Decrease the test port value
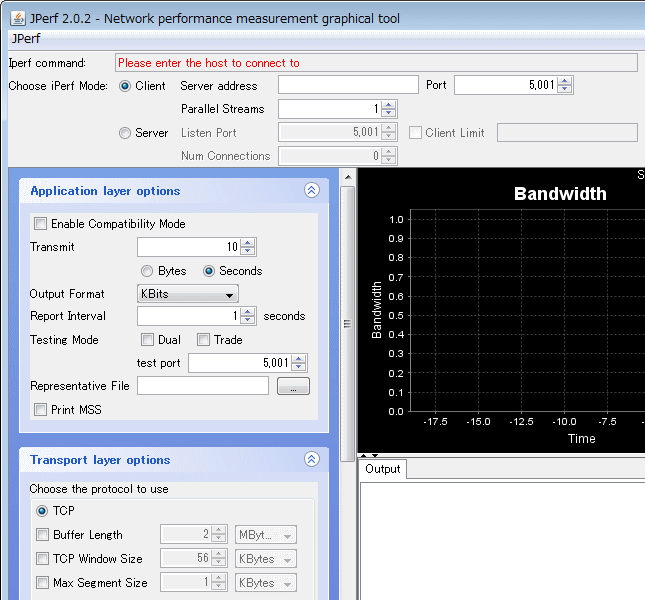 point(299,366)
